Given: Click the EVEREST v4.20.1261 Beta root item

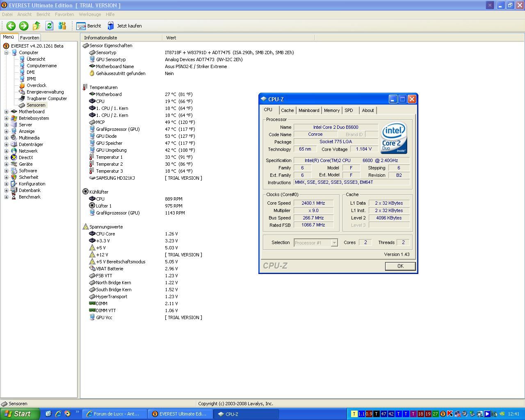Looking at the screenshot, I should (x=37, y=46).
